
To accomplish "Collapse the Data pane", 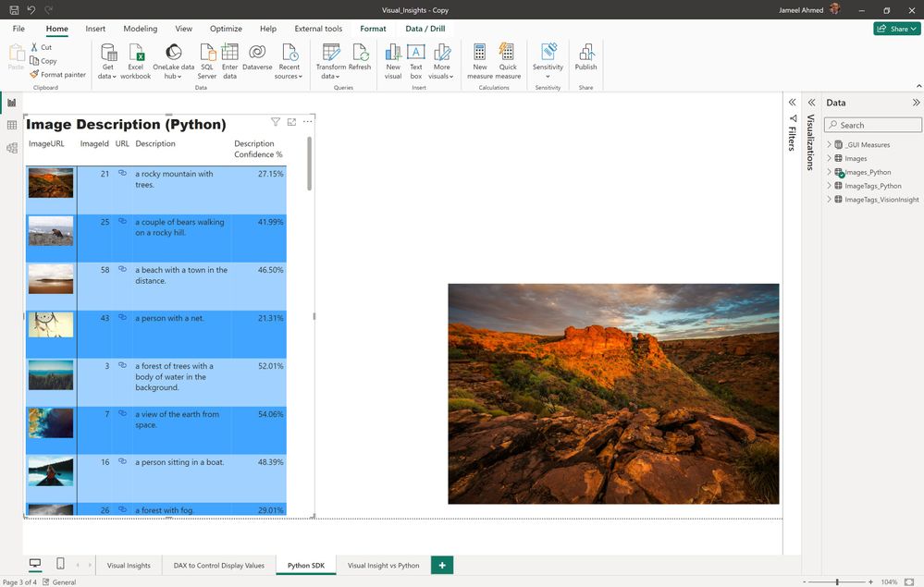I will [916, 103].
